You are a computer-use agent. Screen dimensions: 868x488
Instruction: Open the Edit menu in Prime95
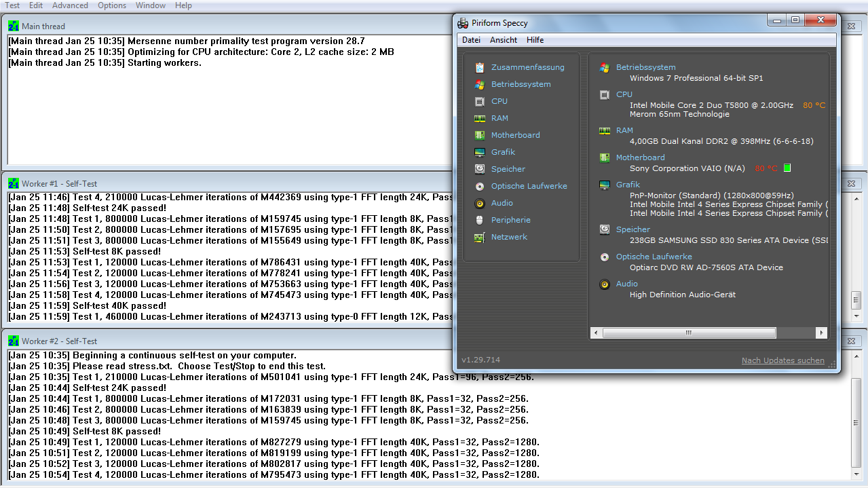pyautogui.click(x=36, y=5)
